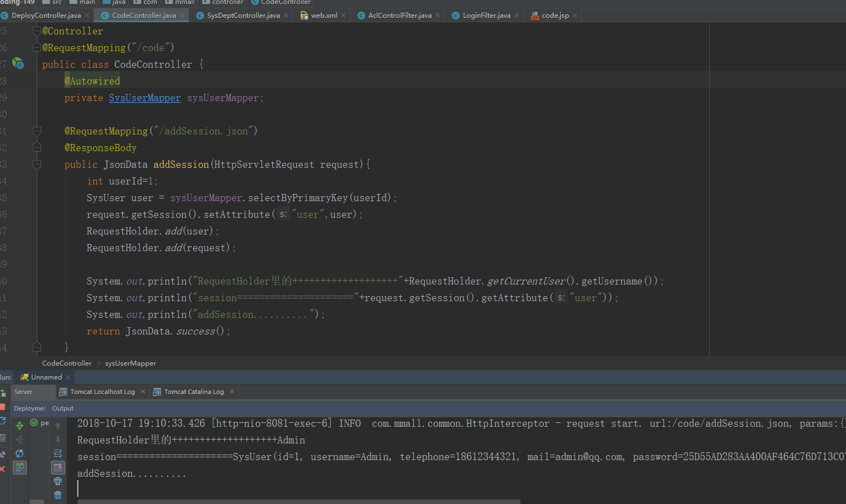This screenshot has height=504, width=846.
Task: Close the Unnamed run tab
Action: pos(68,377)
